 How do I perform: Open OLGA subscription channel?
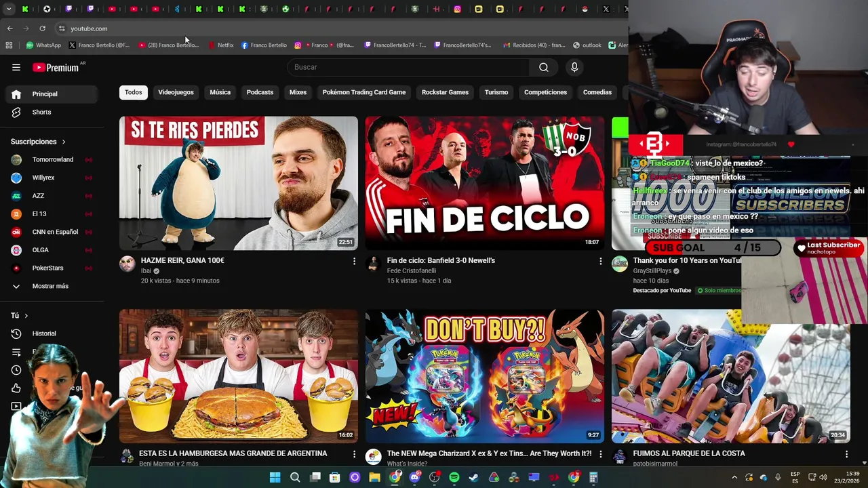click(52, 250)
